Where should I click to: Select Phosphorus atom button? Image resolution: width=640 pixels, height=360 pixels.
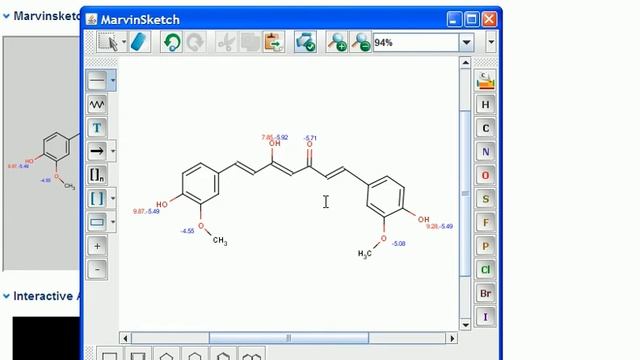click(x=485, y=246)
